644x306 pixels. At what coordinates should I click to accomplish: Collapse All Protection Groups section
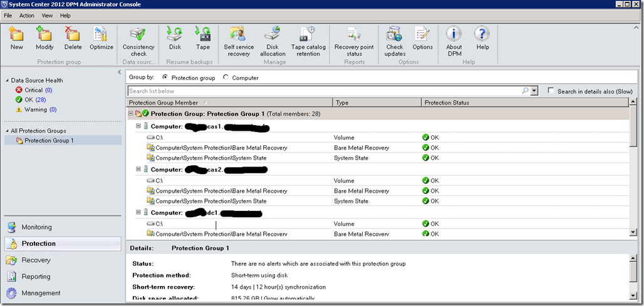(8, 131)
